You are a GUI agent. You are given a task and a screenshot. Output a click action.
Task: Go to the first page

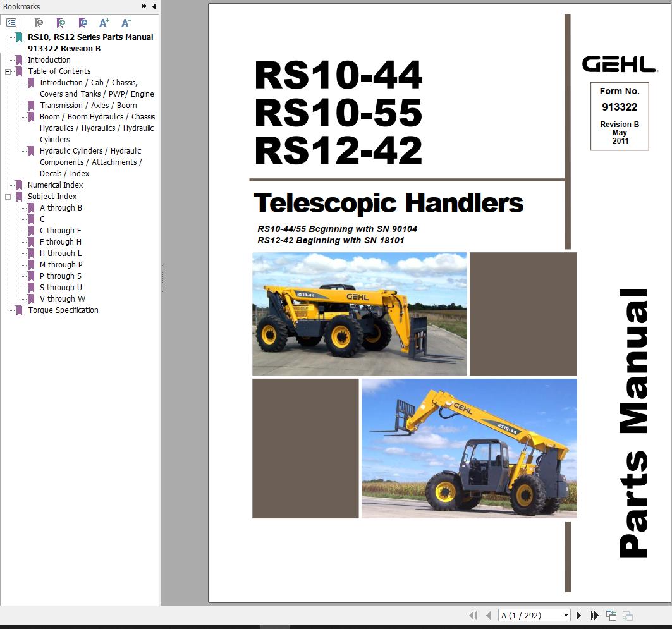[473, 615]
